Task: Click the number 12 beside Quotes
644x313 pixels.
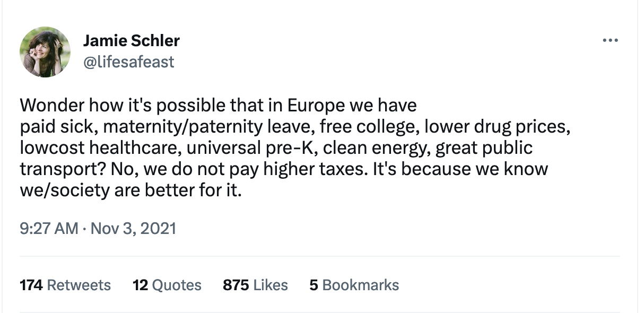Action: (x=140, y=285)
